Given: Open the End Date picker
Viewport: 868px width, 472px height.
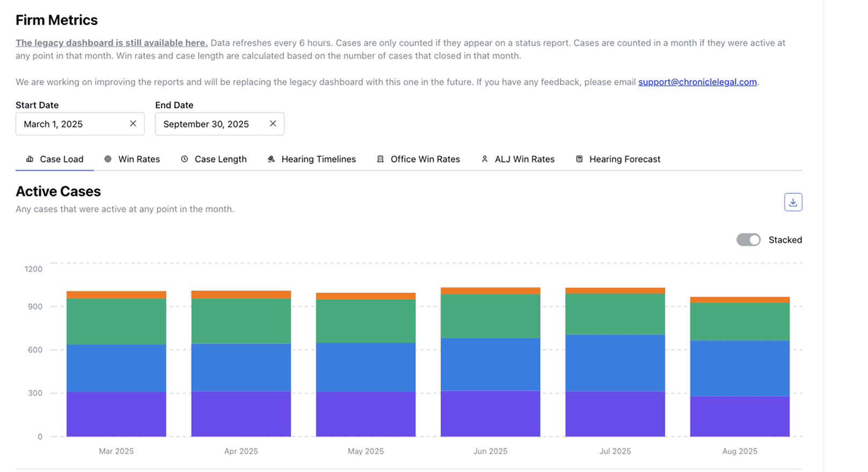Looking at the screenshot, I should (209, 124).
